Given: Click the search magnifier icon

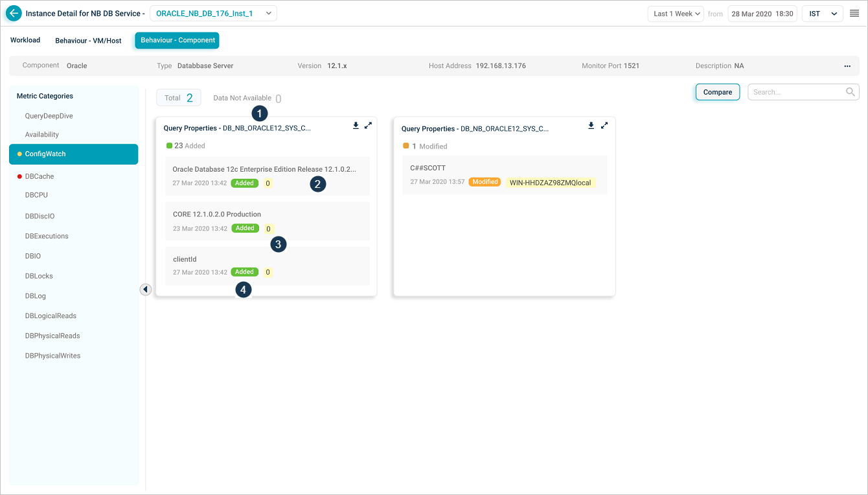Looking at the screenshot, I should point(851,92).
